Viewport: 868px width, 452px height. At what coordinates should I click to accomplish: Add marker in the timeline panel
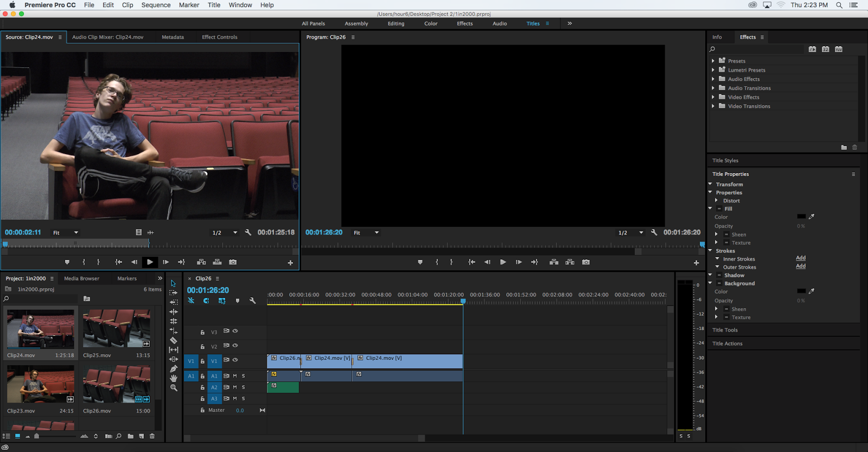click(238, 301)
